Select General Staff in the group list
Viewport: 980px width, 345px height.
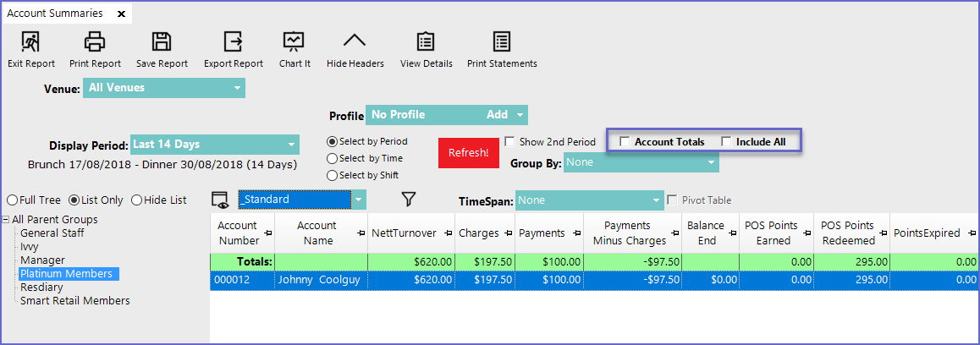click(52, 233)
